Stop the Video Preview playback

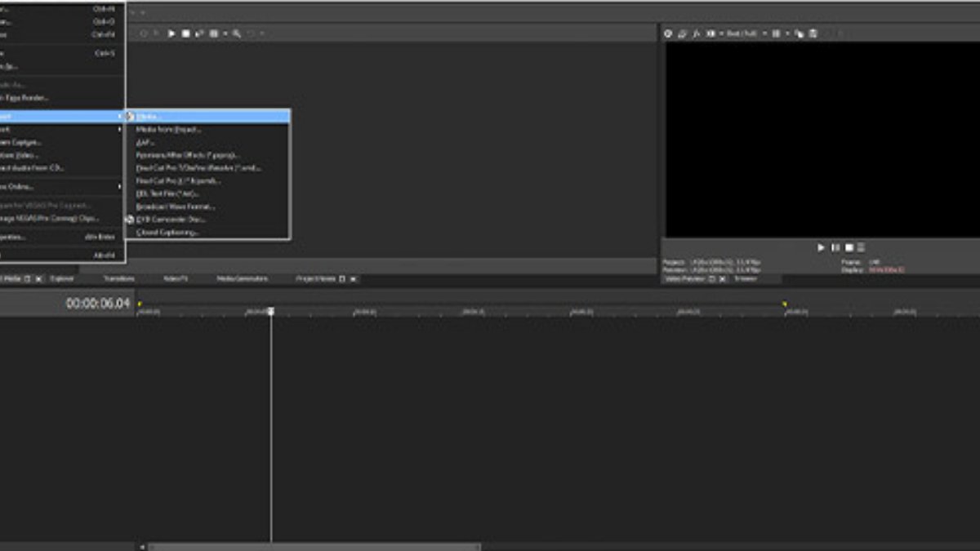click(849, 247)
